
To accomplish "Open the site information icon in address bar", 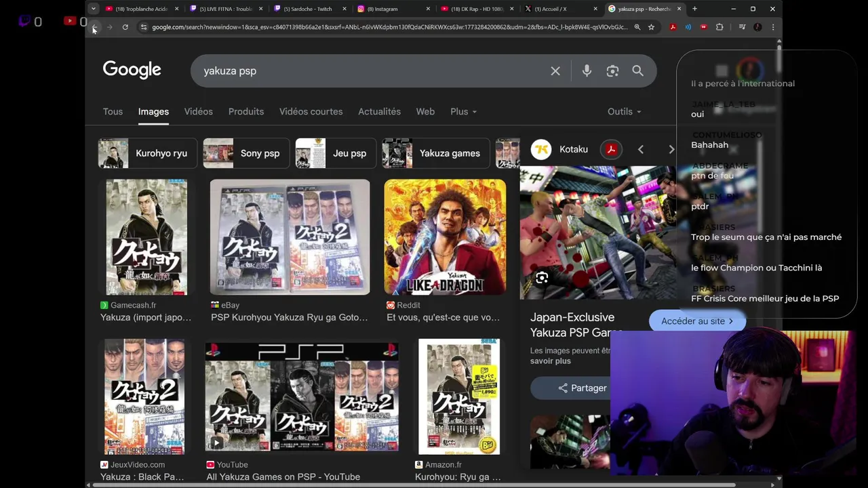I will [x=143, y=27].
